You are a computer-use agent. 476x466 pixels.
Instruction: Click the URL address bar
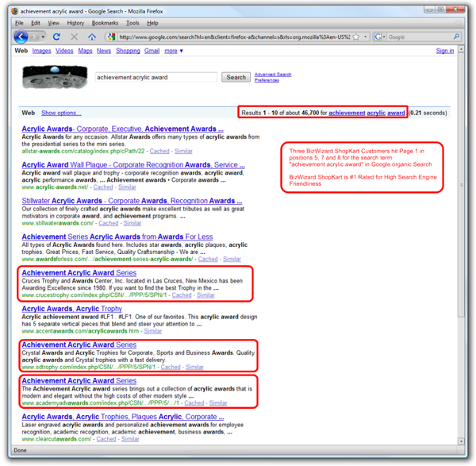234,37
